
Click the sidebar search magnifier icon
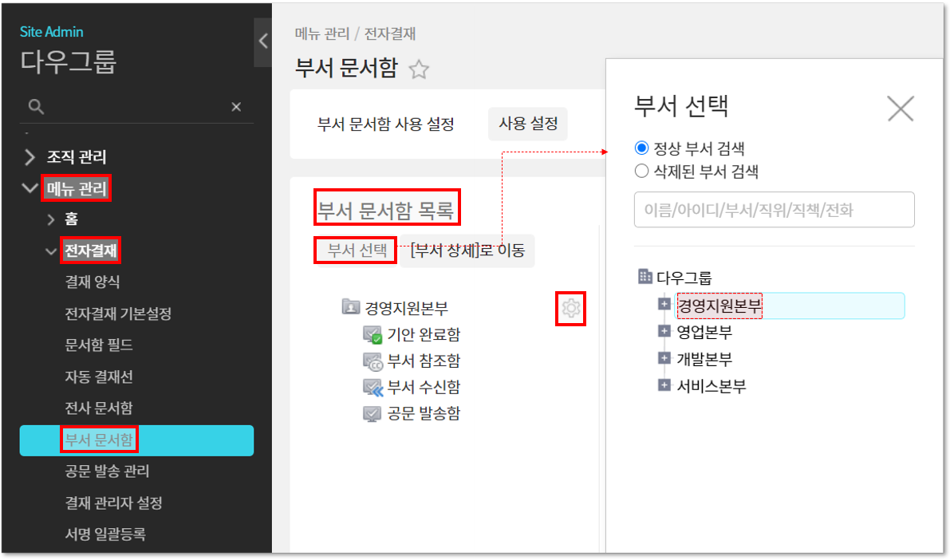point(36,107)
